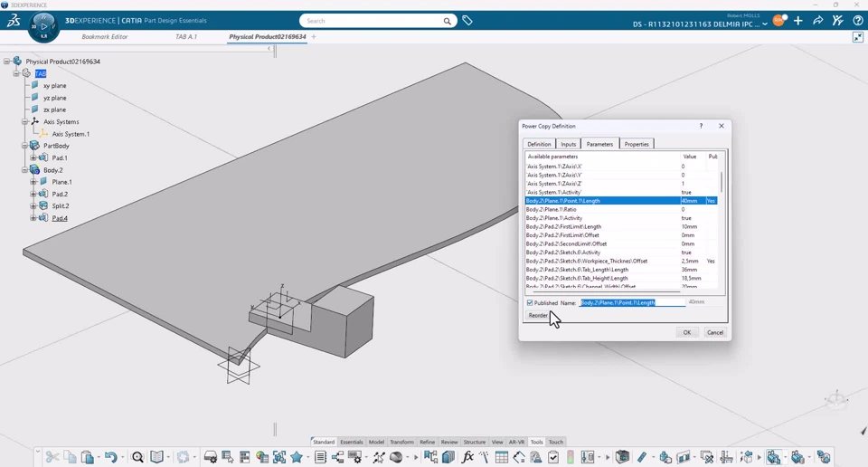Click the plus Add icon in header
The image size is (868, 467).
(x=798, y=21)
